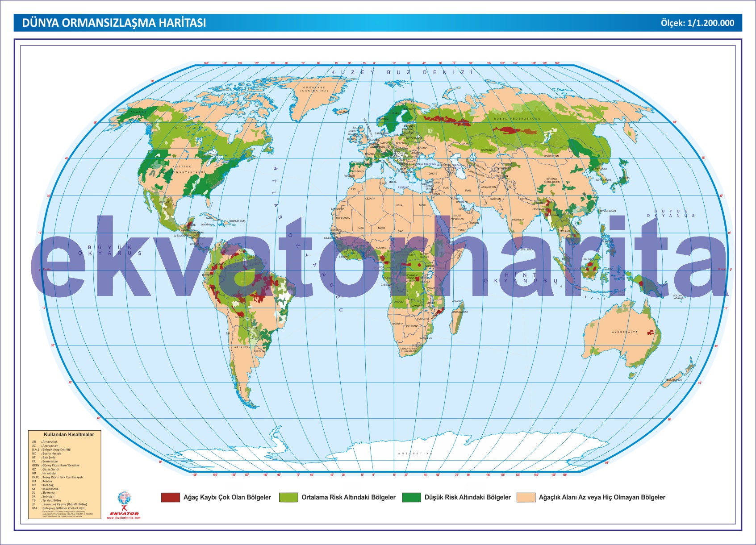The image size is (756, 545).
Task: Select the 'HR : Hırvatistan' row
Action: pyautogui.click(x=45, y=473)
